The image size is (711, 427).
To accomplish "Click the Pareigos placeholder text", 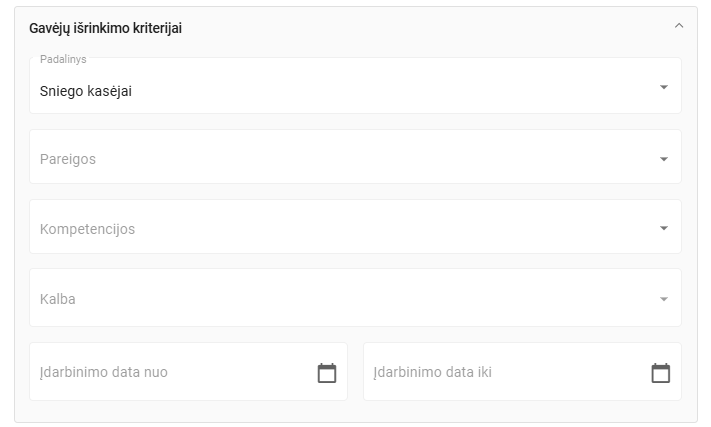I will [68, 159].
